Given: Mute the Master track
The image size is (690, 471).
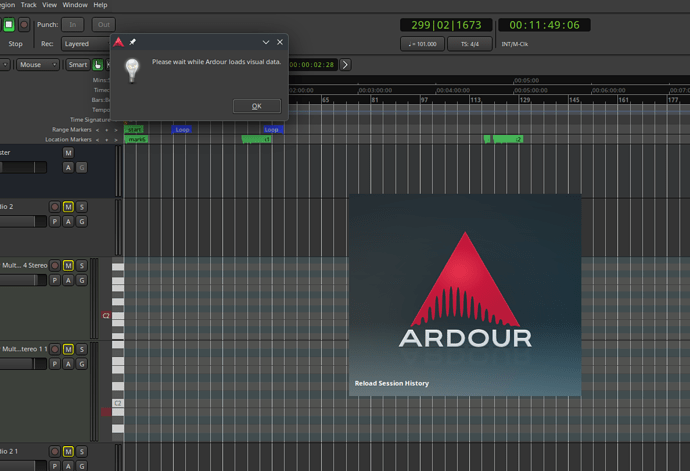Looking at the screenshot, I should (68, 153).
